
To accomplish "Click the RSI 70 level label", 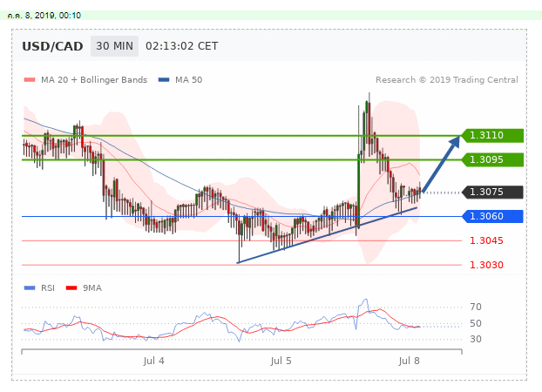I will point(476,307).
